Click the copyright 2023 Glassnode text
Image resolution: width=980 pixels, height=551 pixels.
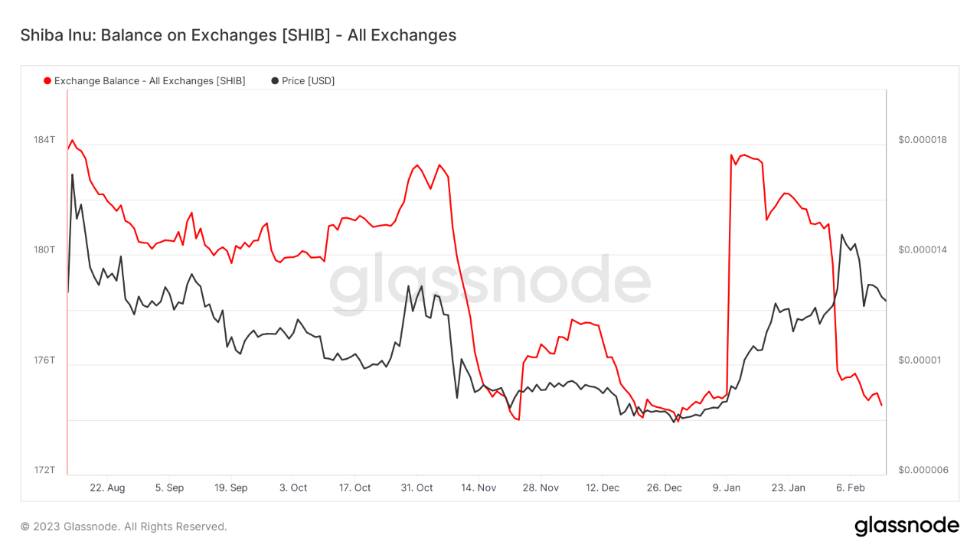point(124,527)
